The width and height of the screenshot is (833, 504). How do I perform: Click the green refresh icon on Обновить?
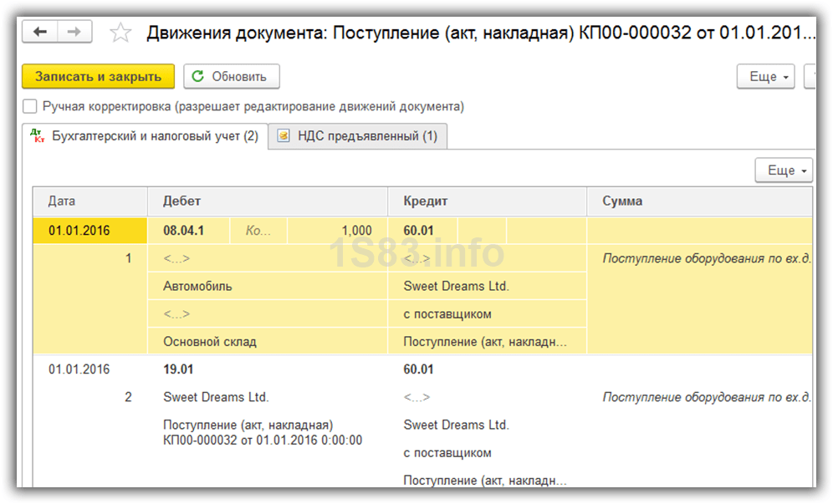(198, 76)
